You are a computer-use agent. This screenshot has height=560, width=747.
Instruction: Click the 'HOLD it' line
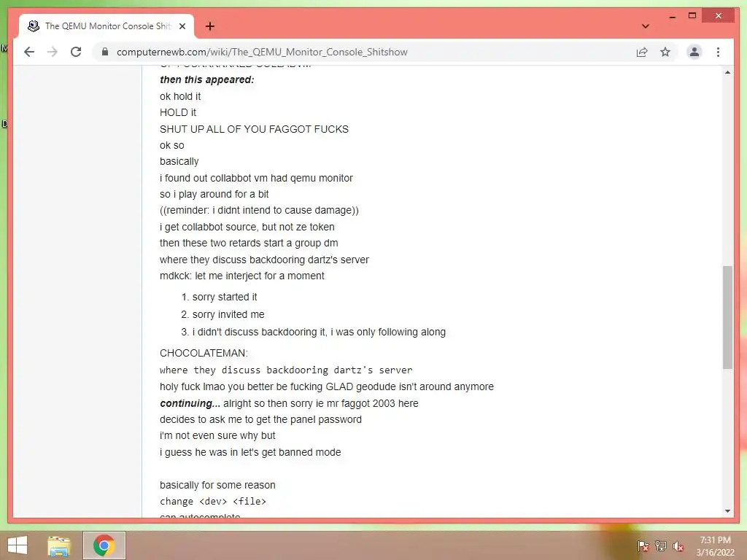178,112
